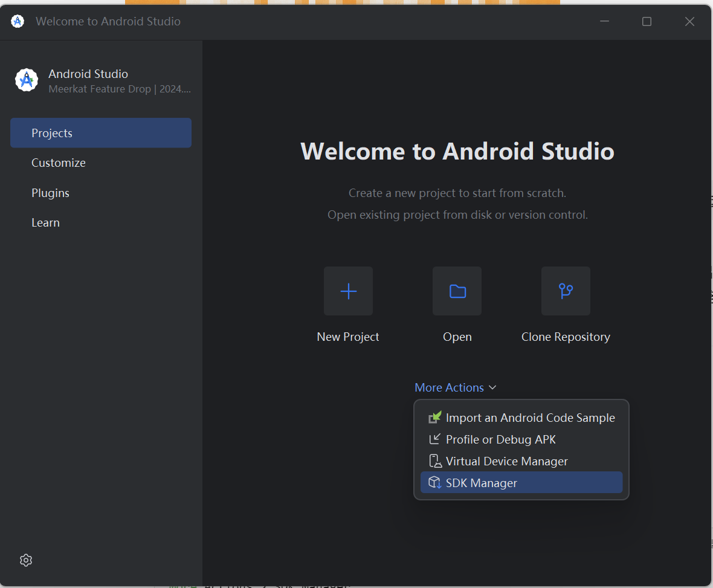Viewport: 713px width, 588px height.
Task: Select the Projects tab in sidebar
Action: [101, 133]
